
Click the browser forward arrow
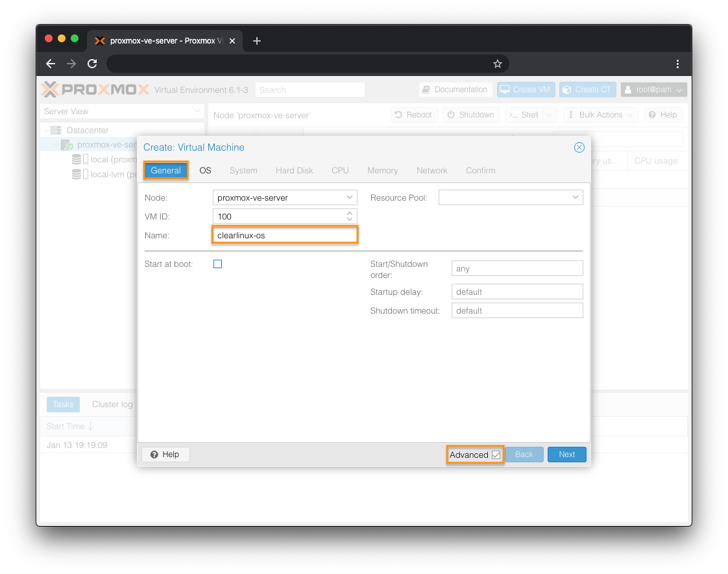coord(71,64)
